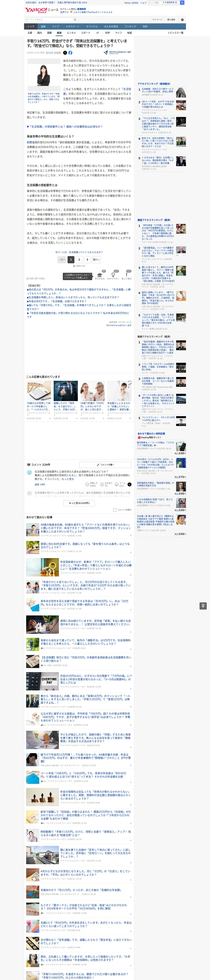Viewport: 210px width, 980px height.
Task: Open the トピックス一覧 link
Action: tap(175, 33)
